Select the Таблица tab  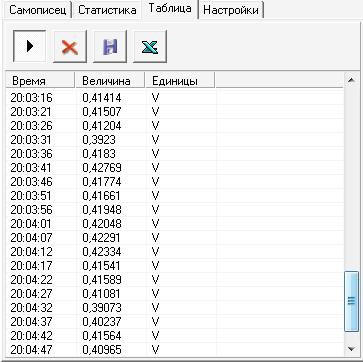(x=170, y=9)
